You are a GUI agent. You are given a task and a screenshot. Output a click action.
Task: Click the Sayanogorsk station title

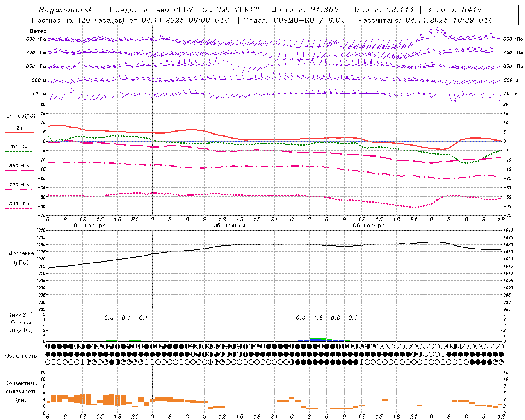click(x=66, y=10)
